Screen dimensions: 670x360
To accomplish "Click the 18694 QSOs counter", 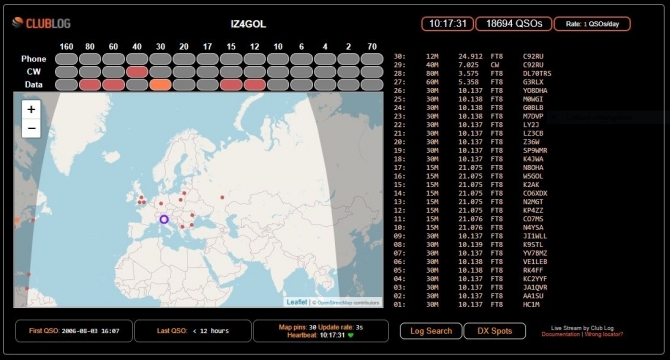I will coord(514,24).
